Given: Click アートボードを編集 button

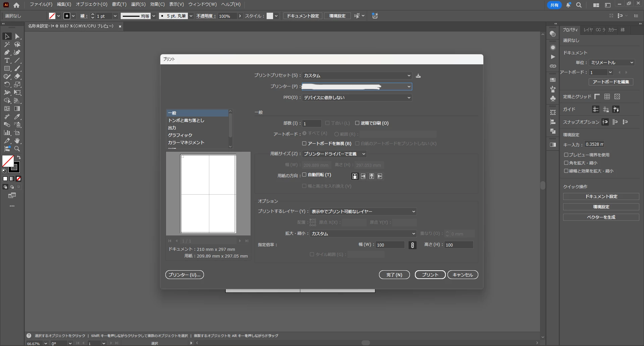Looking at the screenshot, I should point(611,82).
